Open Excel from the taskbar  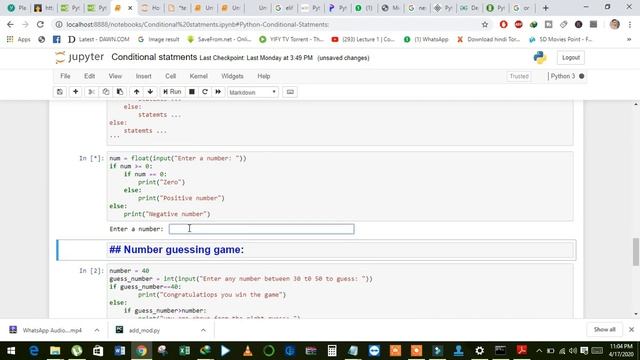coord(184,351)
